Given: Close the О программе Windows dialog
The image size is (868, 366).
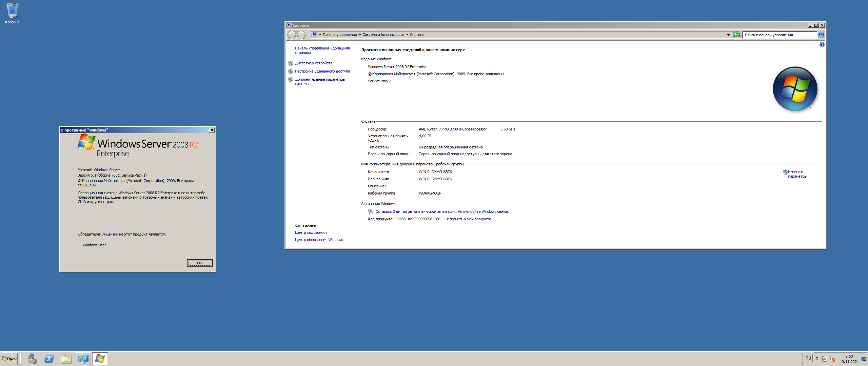Looking at the screenshot, I should [212, 130].
